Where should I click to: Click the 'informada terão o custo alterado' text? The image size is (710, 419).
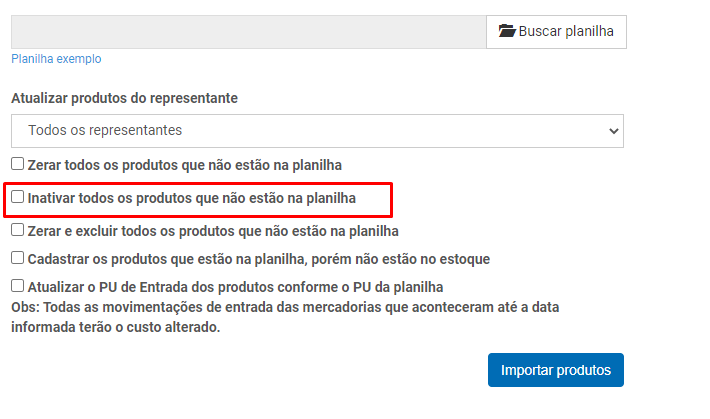pos(115,327)
